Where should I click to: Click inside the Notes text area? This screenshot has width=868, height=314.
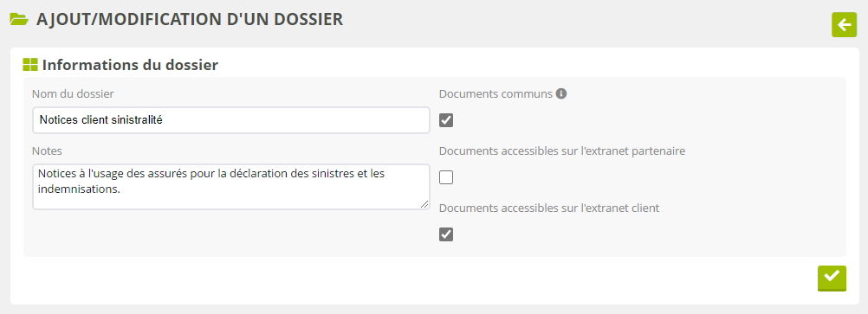click(x=230, y=187)
